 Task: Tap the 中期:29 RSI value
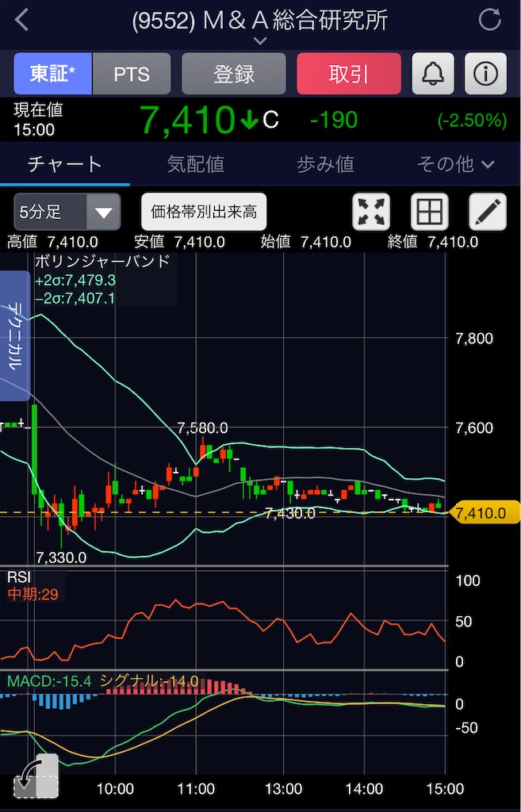[33, 595]
